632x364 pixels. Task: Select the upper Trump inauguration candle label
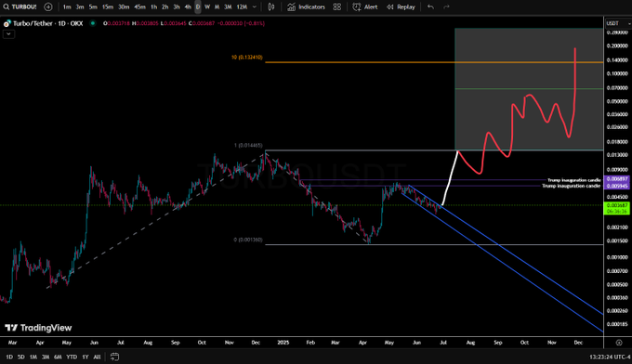(574, 180)
